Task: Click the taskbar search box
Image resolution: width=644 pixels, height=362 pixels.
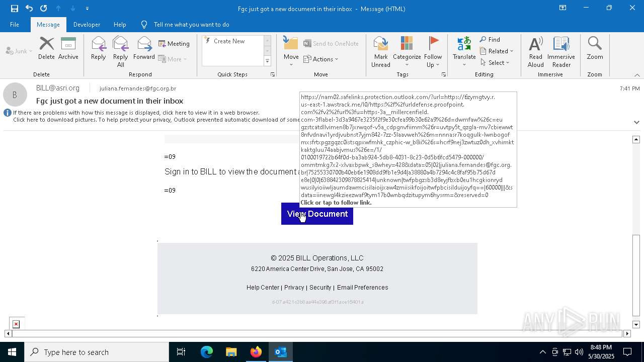Action: (97, 352)
